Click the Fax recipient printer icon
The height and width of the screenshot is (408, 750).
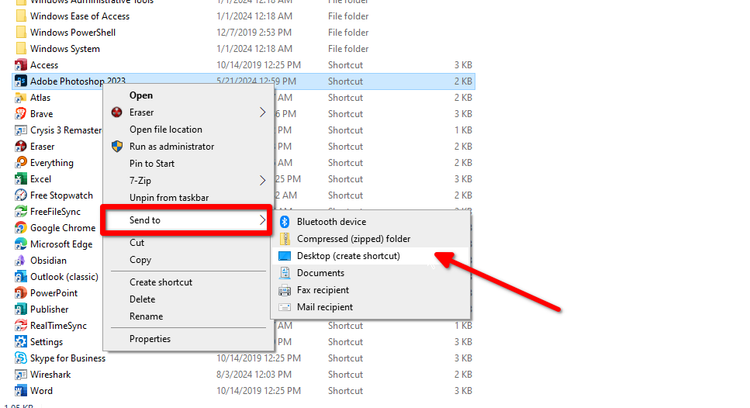285,290
